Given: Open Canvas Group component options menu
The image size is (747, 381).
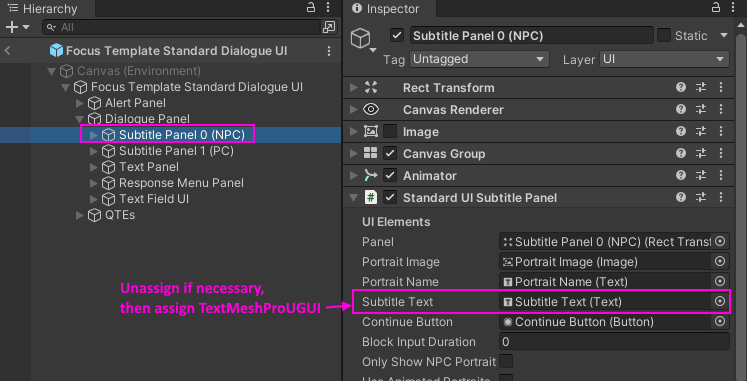Looking at the screenshot, I should pyautogui.click(x=721, y=153).
